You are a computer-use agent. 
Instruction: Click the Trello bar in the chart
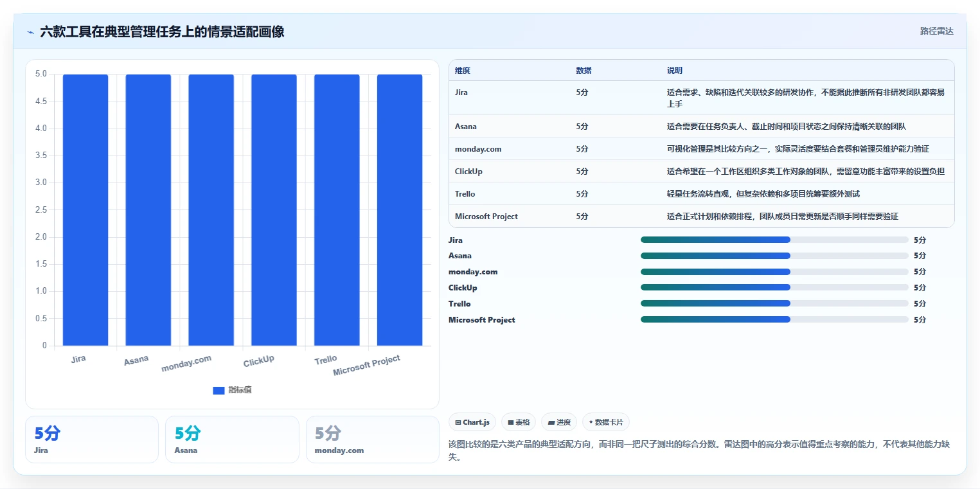[x=337, y=210]
